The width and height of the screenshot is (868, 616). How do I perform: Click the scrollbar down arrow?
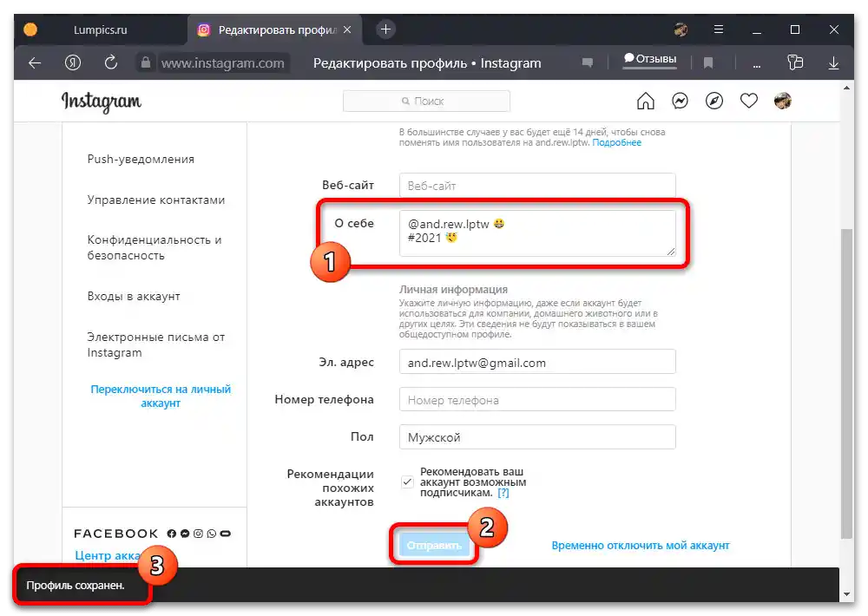pyautogui.click(x=846, y=593)
